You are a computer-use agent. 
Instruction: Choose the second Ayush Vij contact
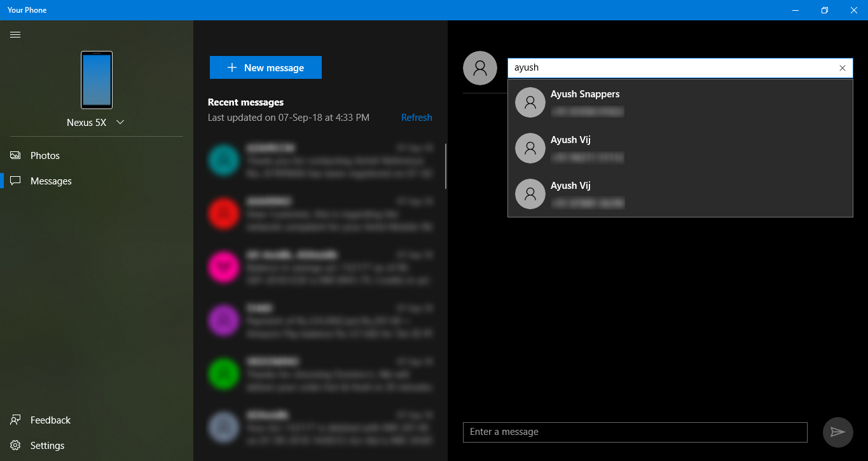pos(680,194)
